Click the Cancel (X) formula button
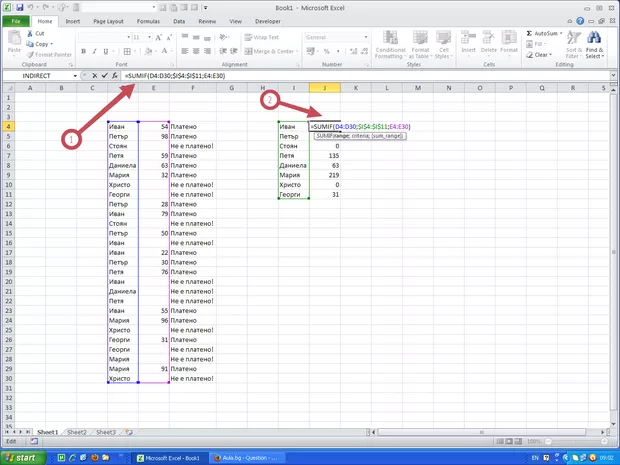This screenshot has width=620, height=465. [x=94, y=76]
